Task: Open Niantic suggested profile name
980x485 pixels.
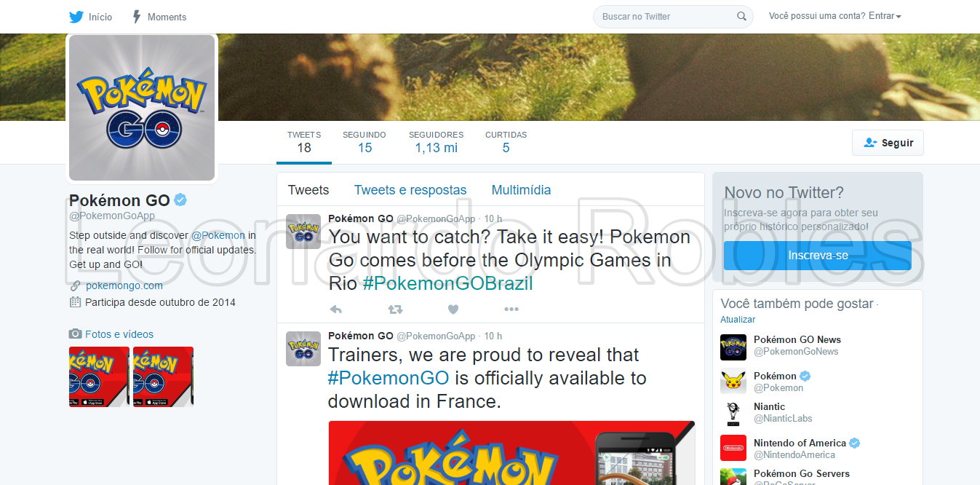Action: (x=770, y=406)
